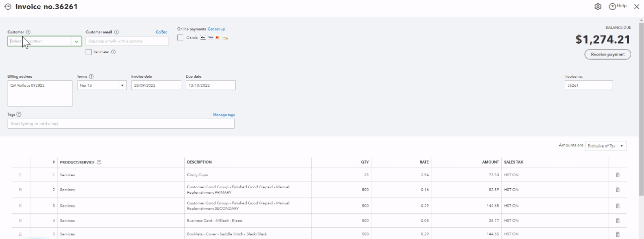The image size is (644, 239).
Task: Click Customer field help icon
Action: (x=28, y=32)
